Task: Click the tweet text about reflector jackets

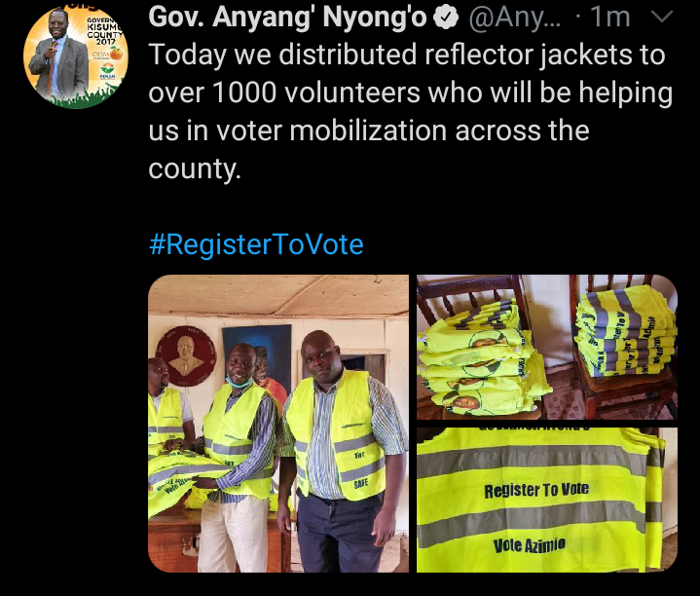Action: pyautogui.click(x=410, y=112)
